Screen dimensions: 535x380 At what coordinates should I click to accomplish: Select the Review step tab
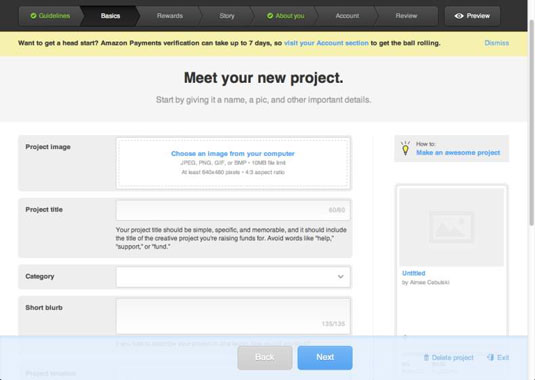pyautogui.click(x=406, y=16)
